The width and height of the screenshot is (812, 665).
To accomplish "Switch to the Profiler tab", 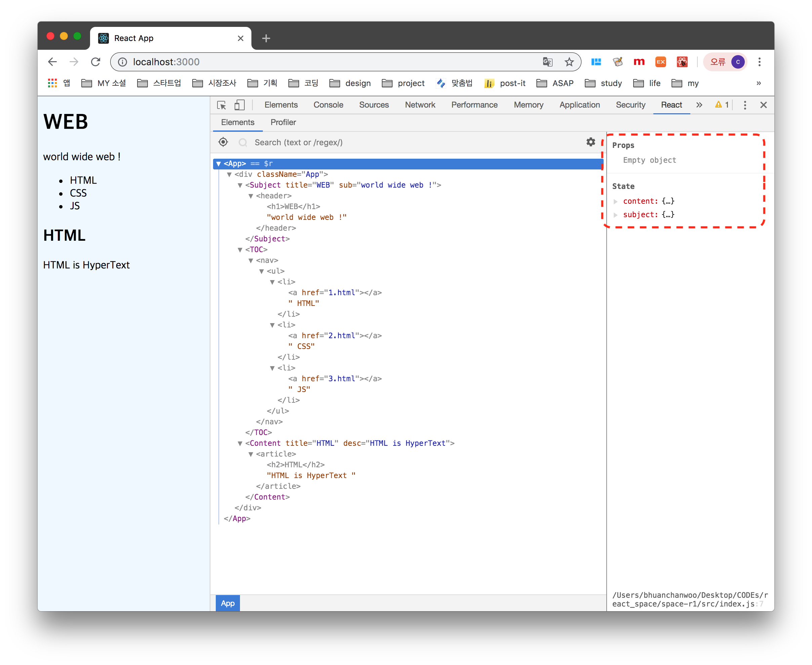I will pos(283,122).
